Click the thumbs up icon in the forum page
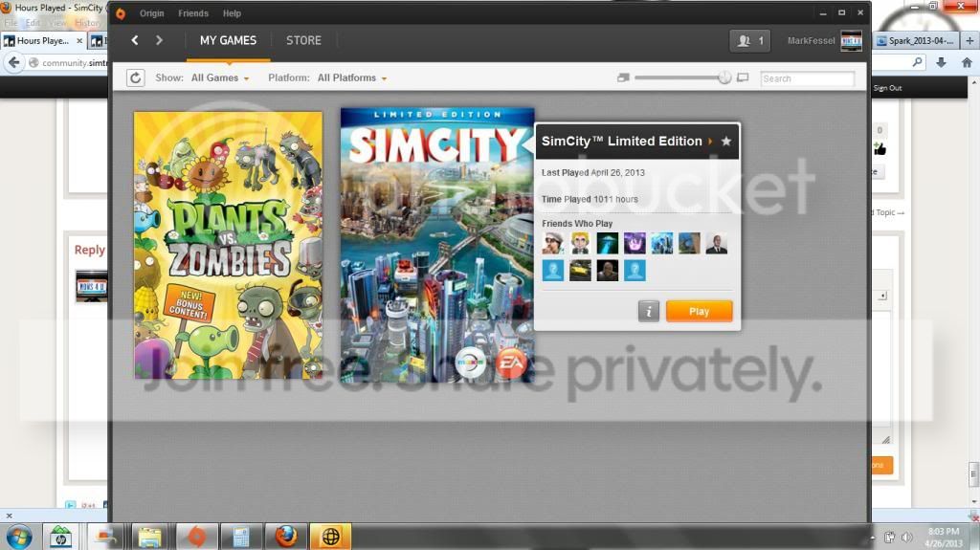The width and height of the screenshot is (980, 550). tap(880, 149)
